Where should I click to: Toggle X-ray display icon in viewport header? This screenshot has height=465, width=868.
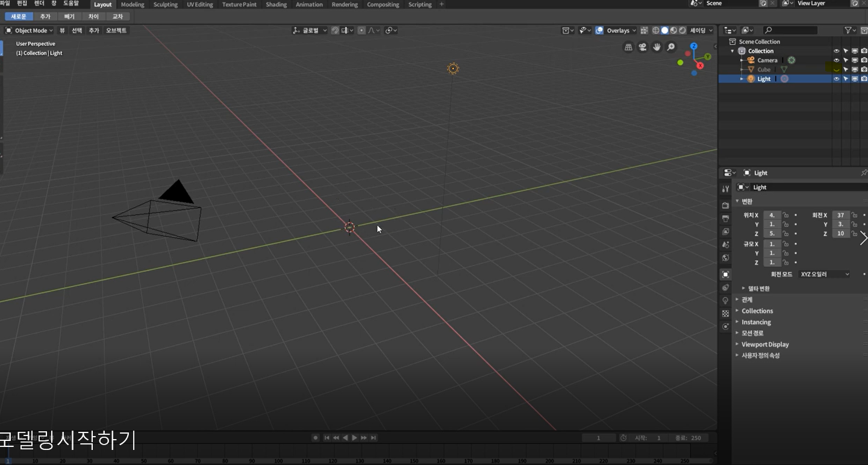644,30
